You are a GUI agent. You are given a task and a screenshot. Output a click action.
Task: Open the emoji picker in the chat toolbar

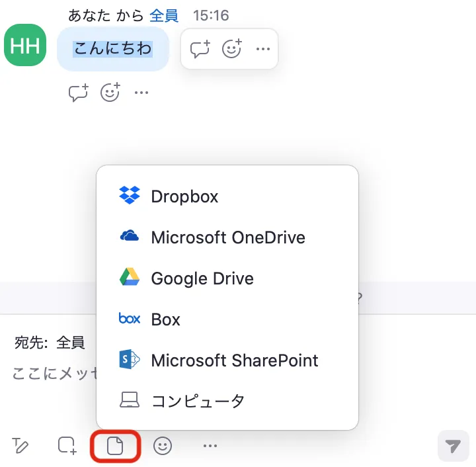click(163, 446)
